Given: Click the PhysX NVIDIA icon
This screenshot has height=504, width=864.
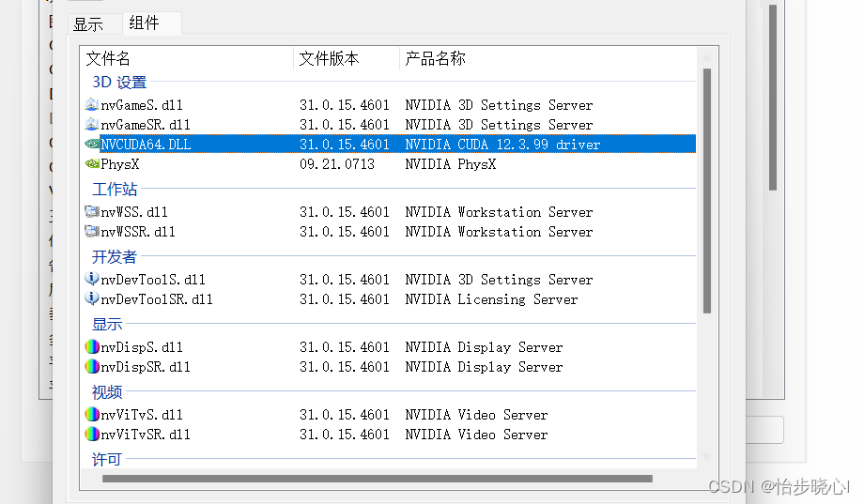Looking at the screenshot, I should [x=91, y=163].
